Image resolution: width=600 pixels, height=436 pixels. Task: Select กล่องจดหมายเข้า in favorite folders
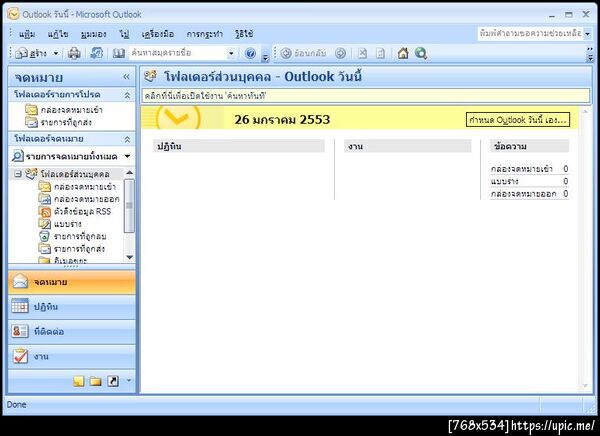[x=64, y=109]
